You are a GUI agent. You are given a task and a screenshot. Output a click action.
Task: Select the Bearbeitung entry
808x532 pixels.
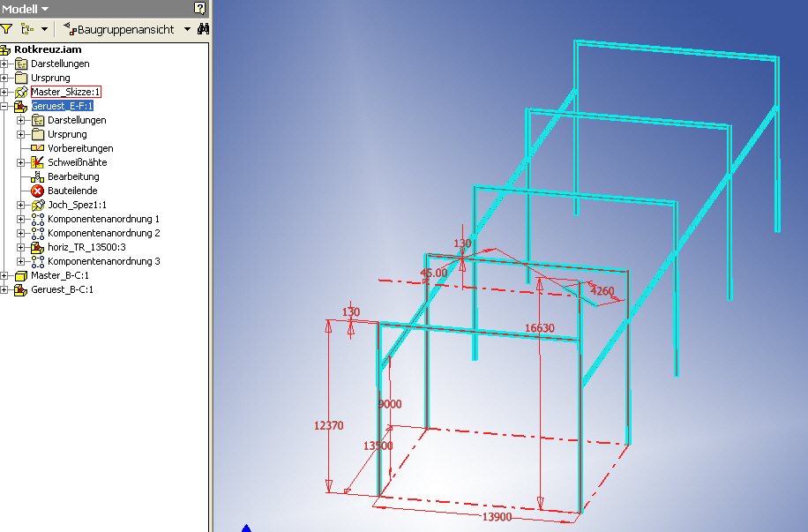click(x=73, y=176)
